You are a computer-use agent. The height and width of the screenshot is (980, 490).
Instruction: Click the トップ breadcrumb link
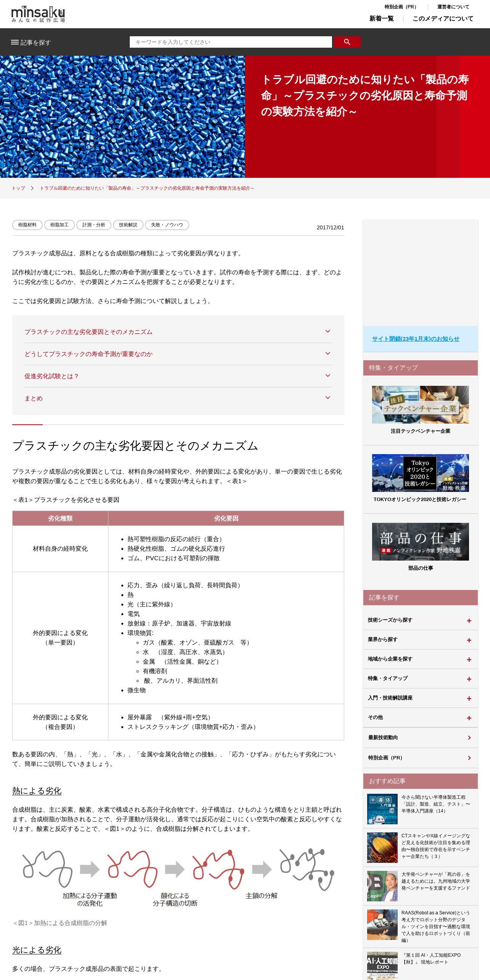[x=18, y=188]
